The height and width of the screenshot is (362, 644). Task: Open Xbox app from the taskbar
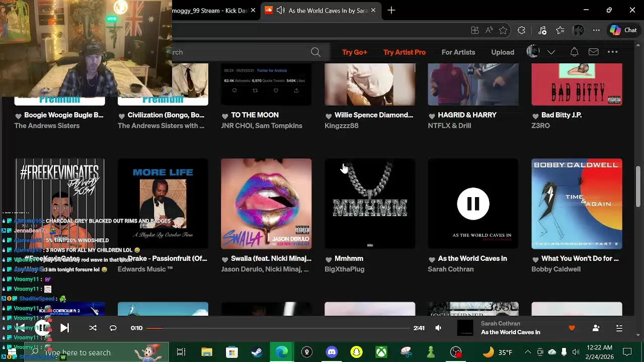click(381, 352)
